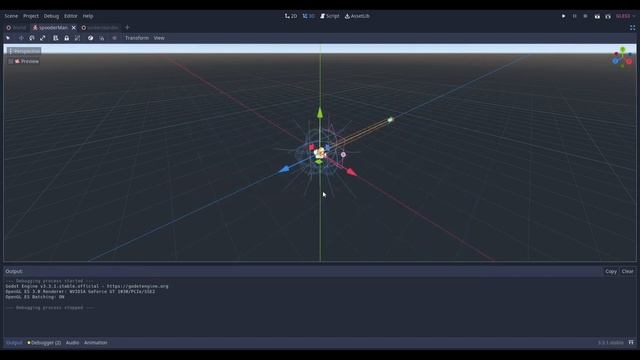
Task: Switch to the third scene tab
Action: (100, 28)
